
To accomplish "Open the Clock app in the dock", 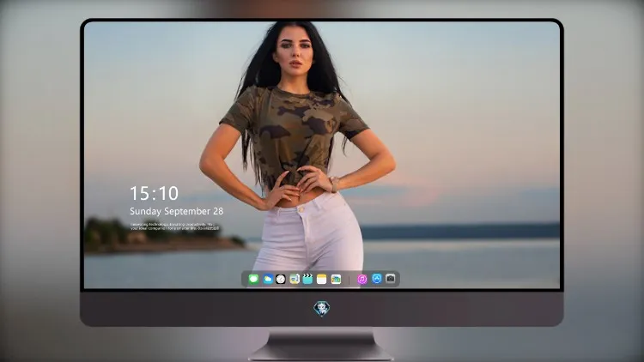I will (281, 279).
